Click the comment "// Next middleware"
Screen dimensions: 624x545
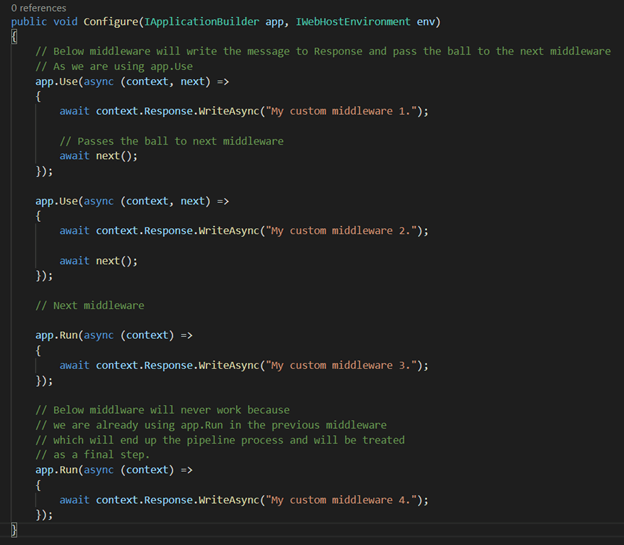pos(90,305)
